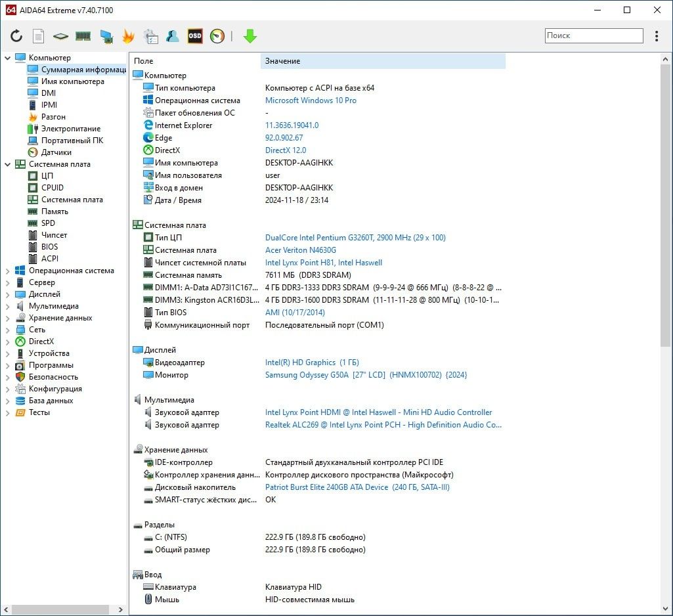Expand the Дисплей tree node

7,294
